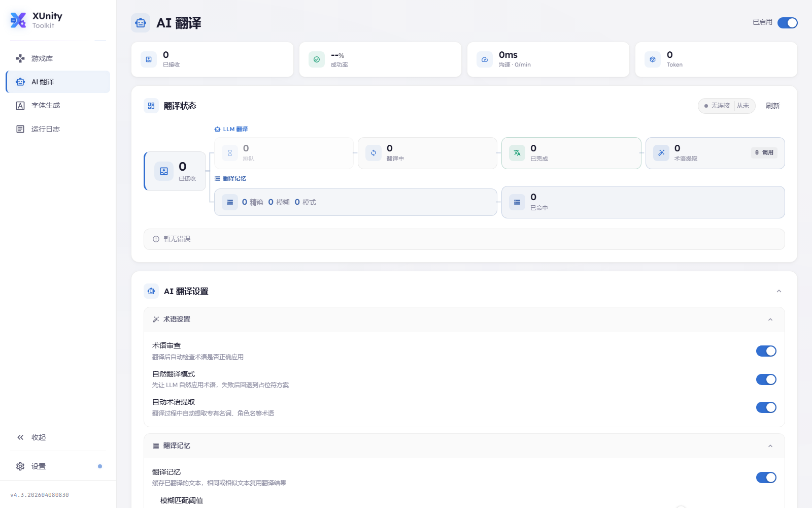Click the 排队 queue card
Viewport: 812px width, 508px height.
pyautogui.click(x=284, y=153)
